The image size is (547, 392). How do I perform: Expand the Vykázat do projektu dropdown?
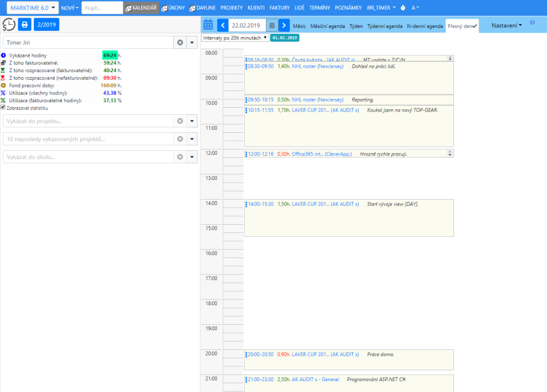click(191, 121)
